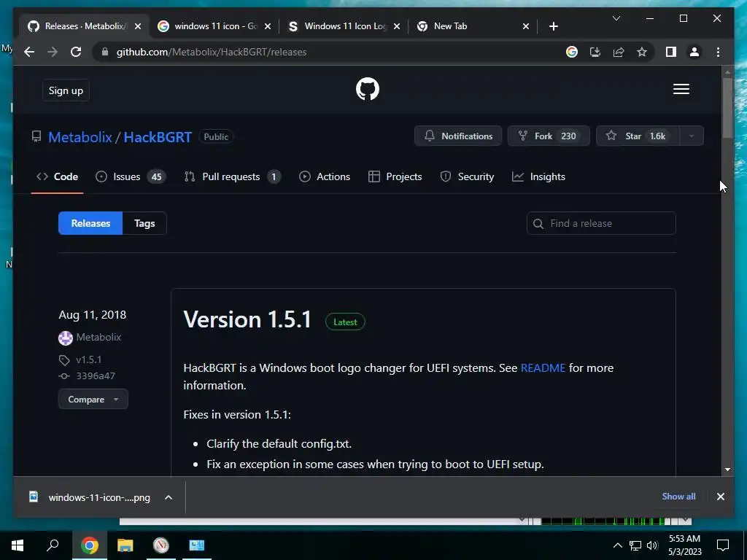Screen dimensions: 747x560
Task: Focus the Find a release field
Action: (x=601, y=223)
